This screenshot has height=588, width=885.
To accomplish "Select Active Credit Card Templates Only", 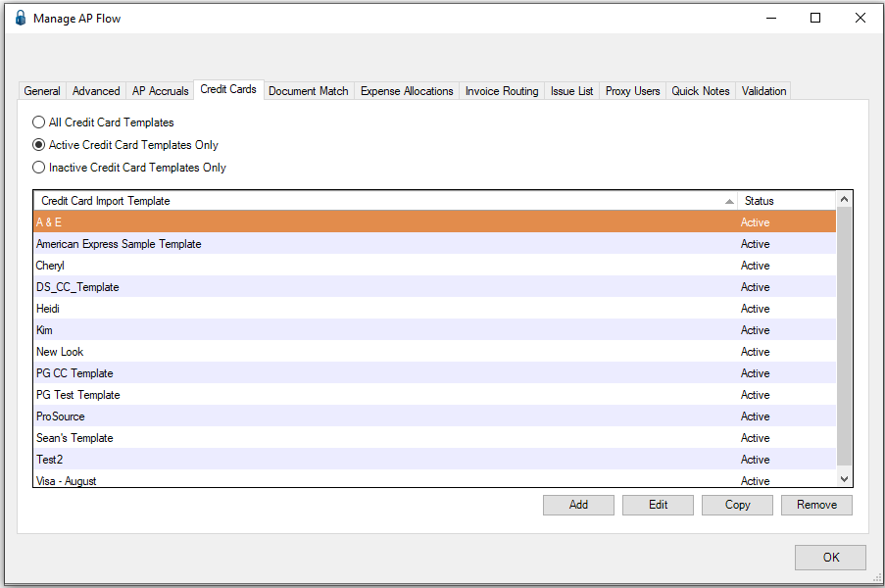I will click(124, 145).
